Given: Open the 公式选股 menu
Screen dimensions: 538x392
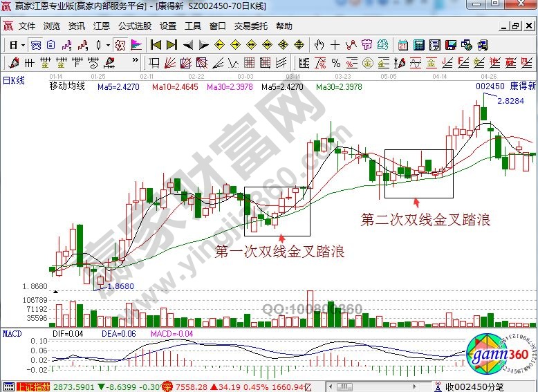Looking at the screenshot, I should [x=134, y=26].
